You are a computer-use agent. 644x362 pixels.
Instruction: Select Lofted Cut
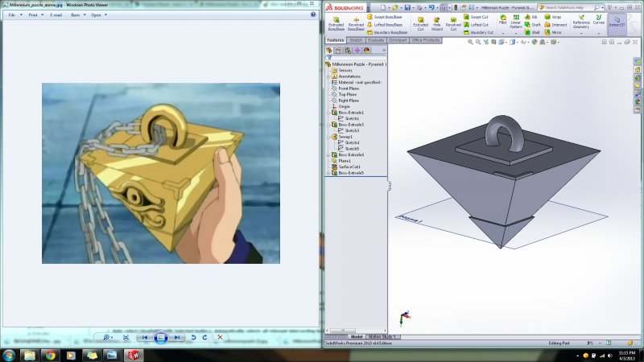point(476,25)
